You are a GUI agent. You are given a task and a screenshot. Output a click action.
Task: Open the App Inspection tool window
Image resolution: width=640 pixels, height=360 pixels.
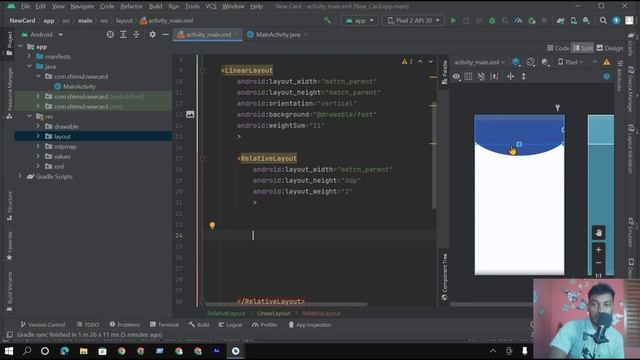pos(310,324)
